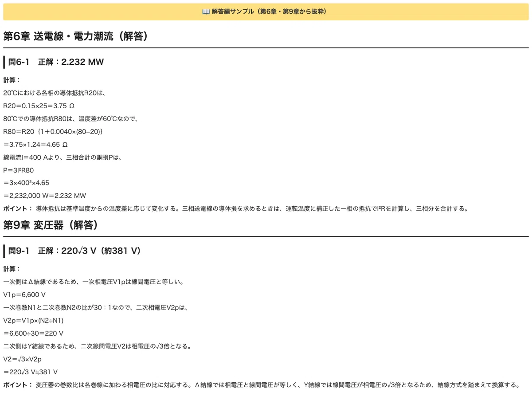
Task: Click the result '＝2,232,000 W＝2.232 MW'
Action: click(45, 196)
